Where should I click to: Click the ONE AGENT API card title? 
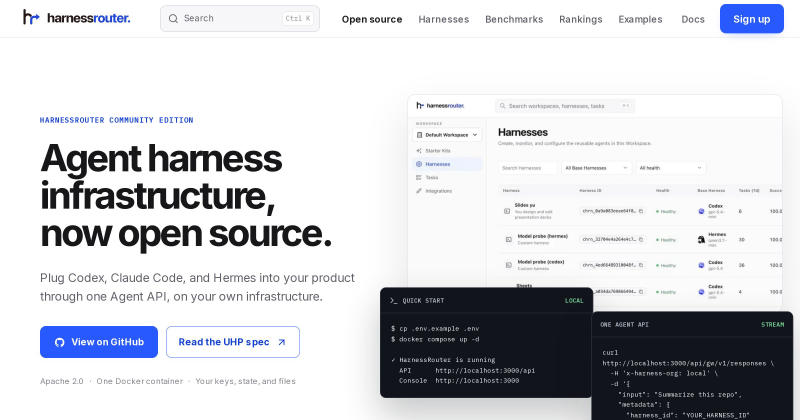(624, 325)
